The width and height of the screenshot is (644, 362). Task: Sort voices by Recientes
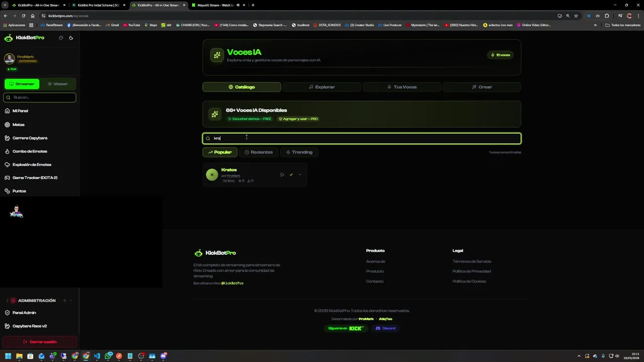[x=259, y=152]
